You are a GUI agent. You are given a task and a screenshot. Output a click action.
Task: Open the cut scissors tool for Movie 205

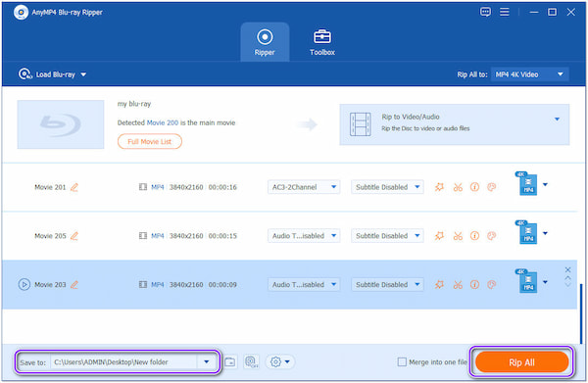pos(458,236)
